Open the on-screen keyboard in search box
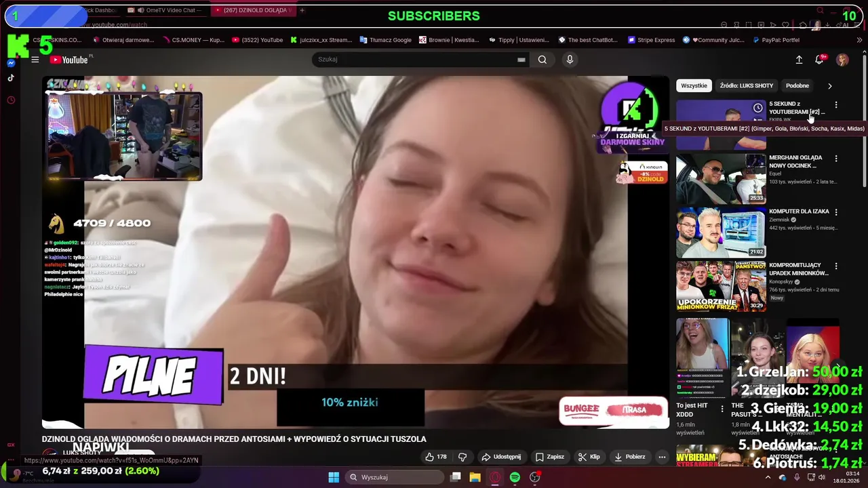Viewport: 868px width, 488px height. [521, 60]
